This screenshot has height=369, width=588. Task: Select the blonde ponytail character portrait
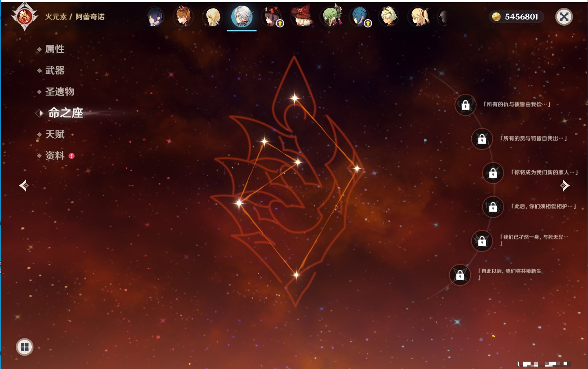click(x=419, y=17)
